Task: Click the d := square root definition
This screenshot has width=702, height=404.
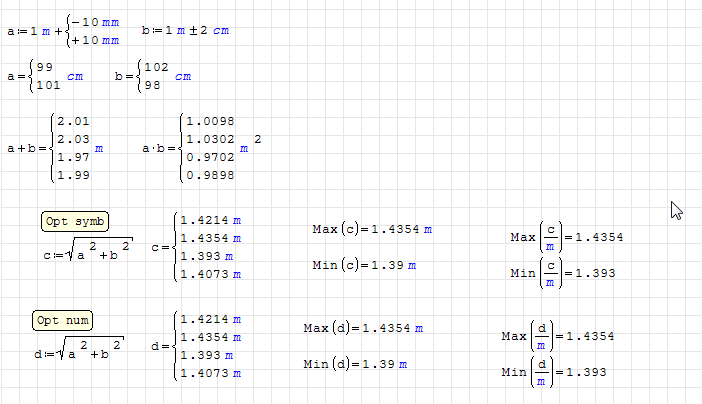Action: click(x=77, y=351)
